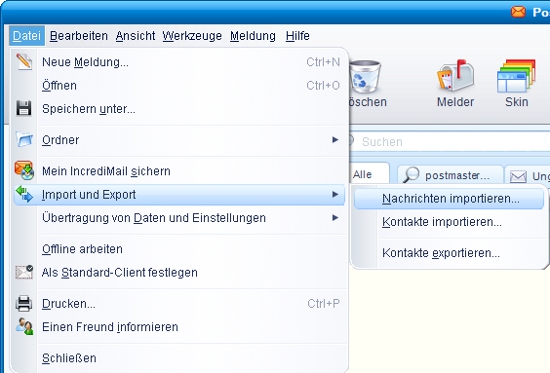Open the Datei menu
Viewport: 550px width, 373px height.
pos(27,36)
